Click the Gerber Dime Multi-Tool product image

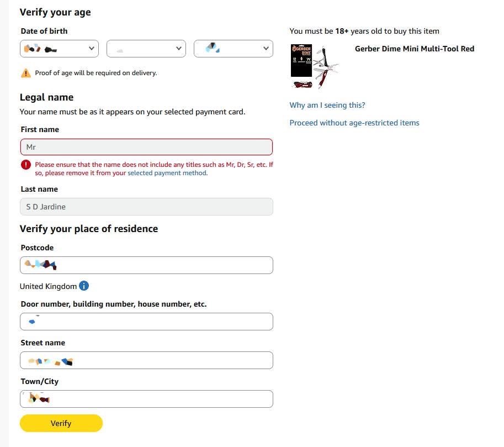tap(315, 66)
